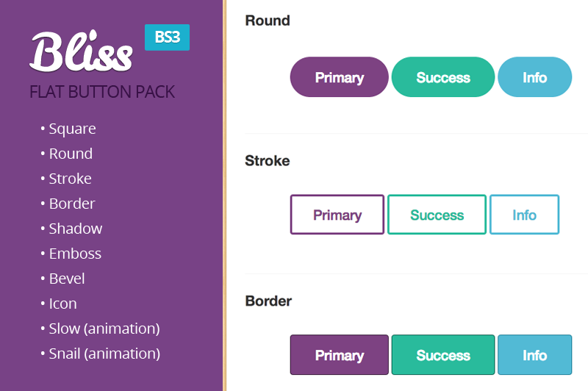Choose Stroke in the sidebar list

pos(70,179)
